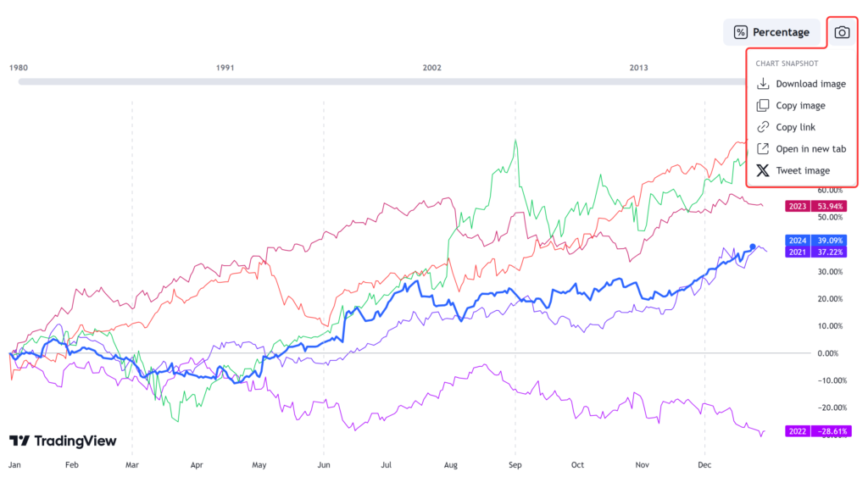The height and width of the screenshot is (488, 868).
Task: Click the chain link icon
Action: pyautogui.click(x=763, y=127)
